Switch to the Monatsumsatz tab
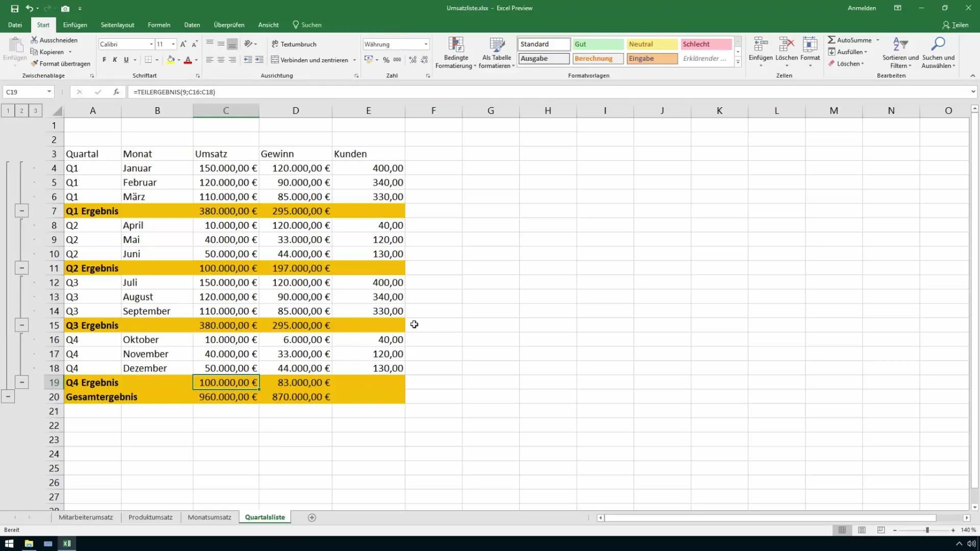 (x=209, y=517)
